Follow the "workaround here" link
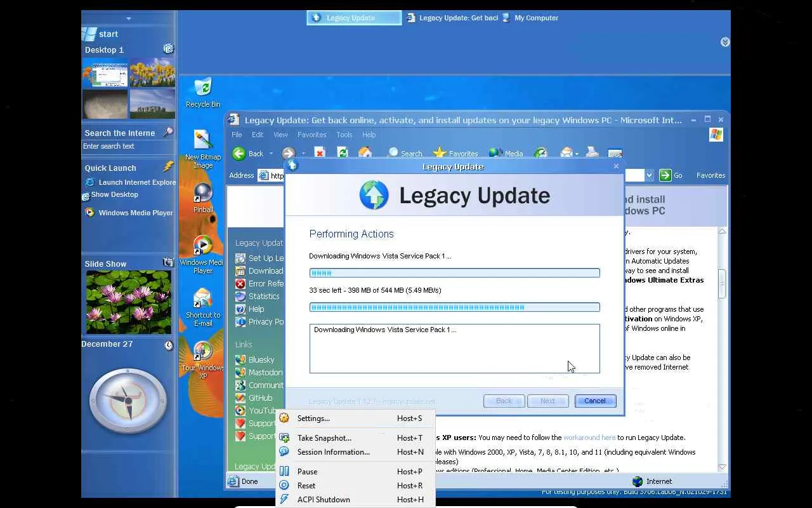 (589, 438)
